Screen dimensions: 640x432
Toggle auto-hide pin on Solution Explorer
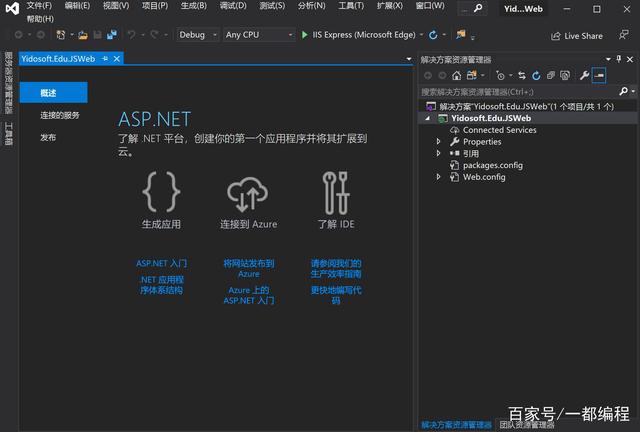(619, 59)
